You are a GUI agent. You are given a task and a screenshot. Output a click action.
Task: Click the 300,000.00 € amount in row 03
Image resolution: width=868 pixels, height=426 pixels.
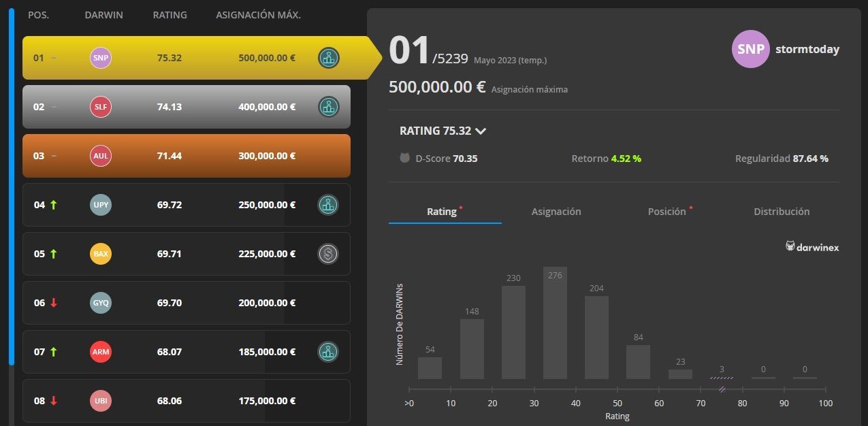(x=267, y=156)
